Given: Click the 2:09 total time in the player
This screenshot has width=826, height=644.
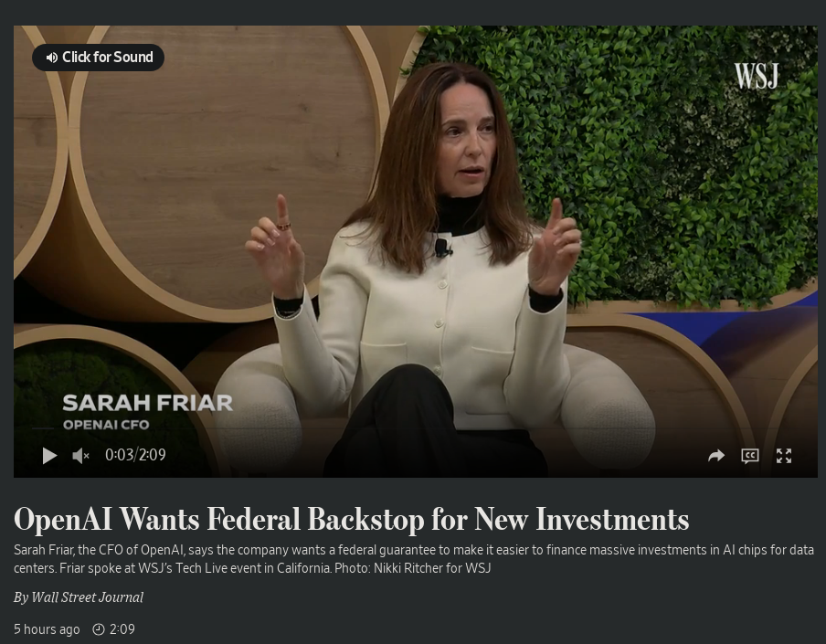Looking at the screenshot, I should click(153, 454).
